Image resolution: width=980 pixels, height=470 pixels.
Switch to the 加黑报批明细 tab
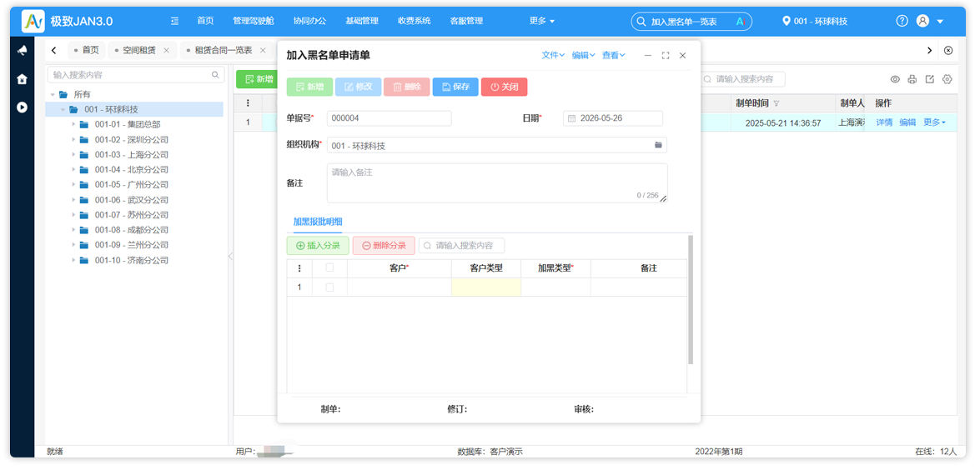pos(318,222)
